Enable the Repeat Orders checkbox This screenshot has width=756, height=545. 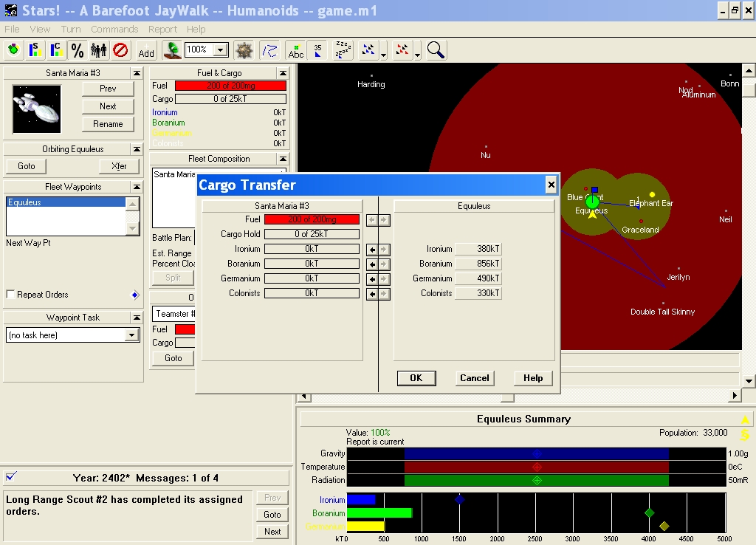coord(10,295)
